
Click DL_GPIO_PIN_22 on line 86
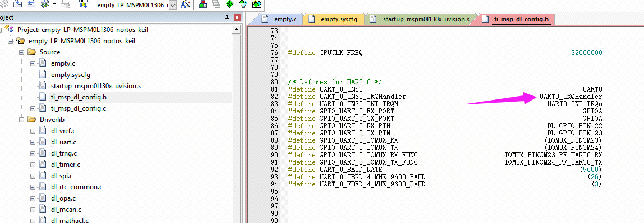pos(575,126)
